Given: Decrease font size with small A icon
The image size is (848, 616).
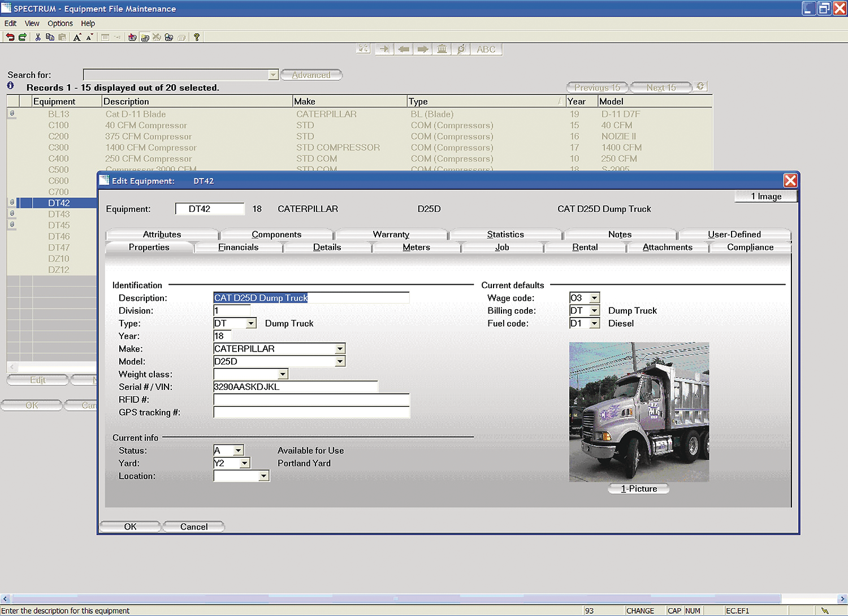Looking at the screenshot, I should point(89,37).
